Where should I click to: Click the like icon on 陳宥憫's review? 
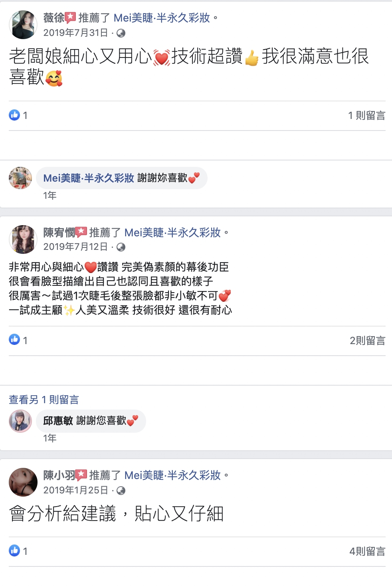click(14, 340)
